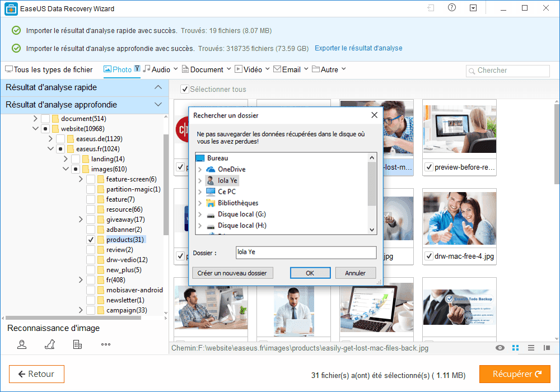Click the Retour button

pyautogui.click(x=36, y=374)
